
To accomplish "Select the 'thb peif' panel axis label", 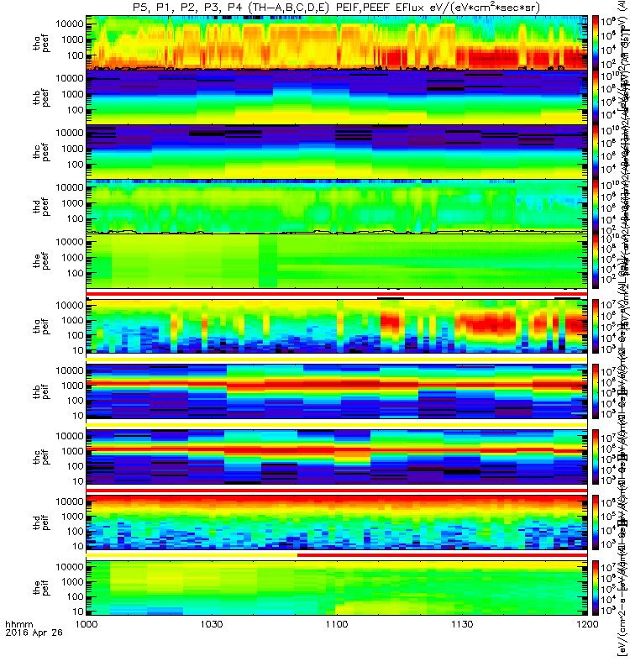I will coord(41,391).
